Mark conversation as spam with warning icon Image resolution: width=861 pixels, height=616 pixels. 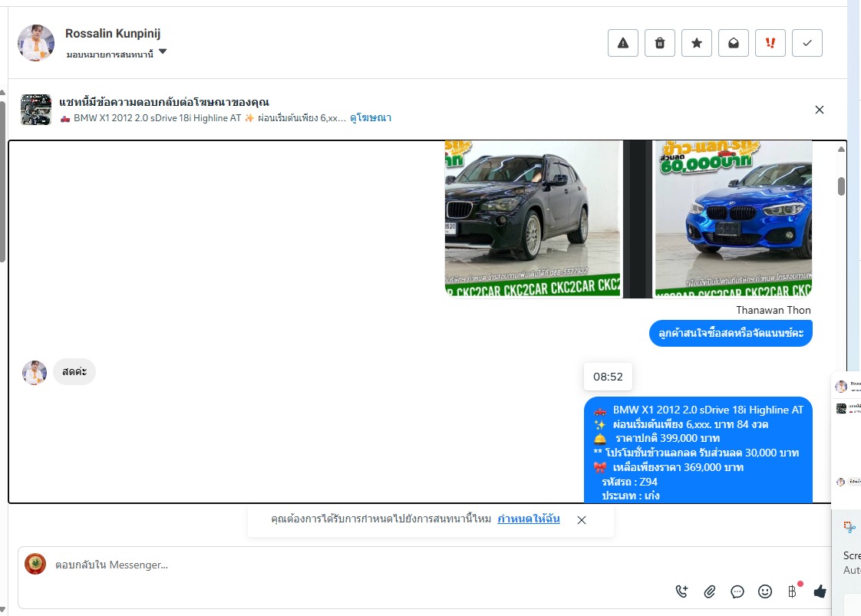pyautogui.click(x=623, y=44)
